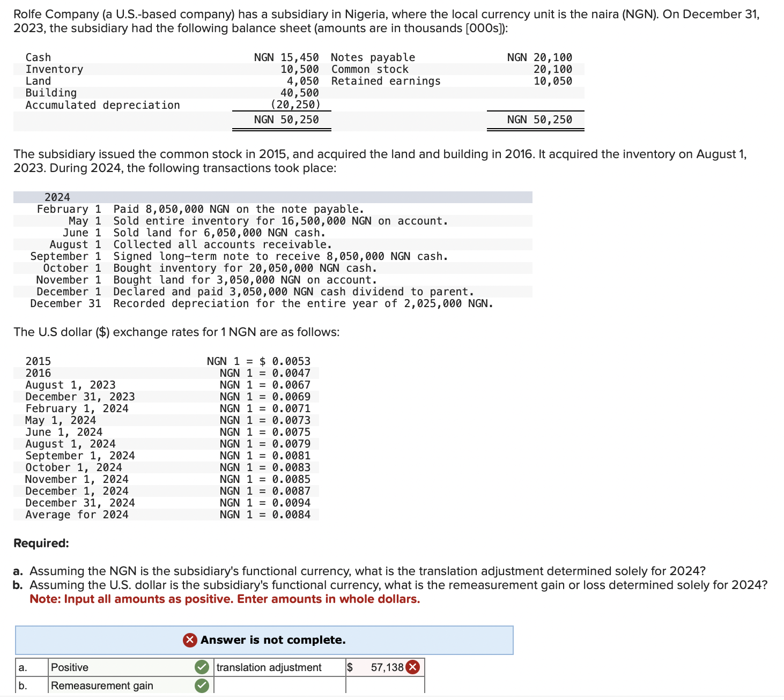Screen dimensions: 784x700
Task: Click the 'December 31, 2024' exchange rate label
Action: 80,503
